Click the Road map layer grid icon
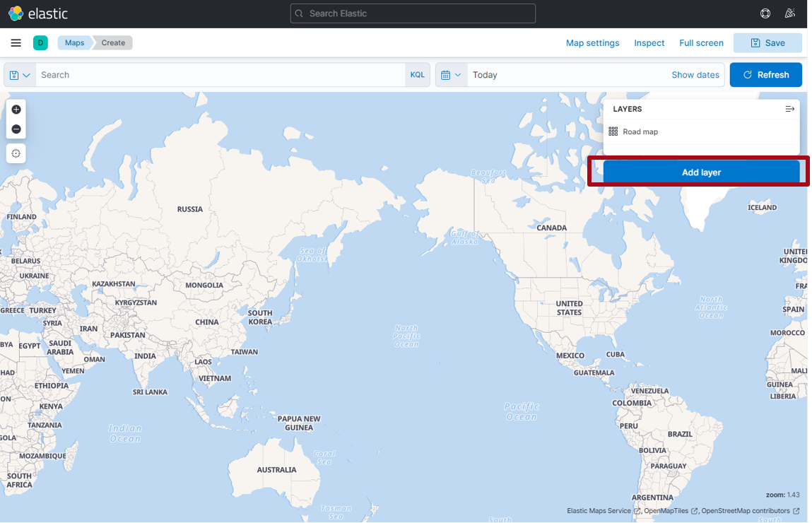The image size is (812, 523). coord(613,132)
